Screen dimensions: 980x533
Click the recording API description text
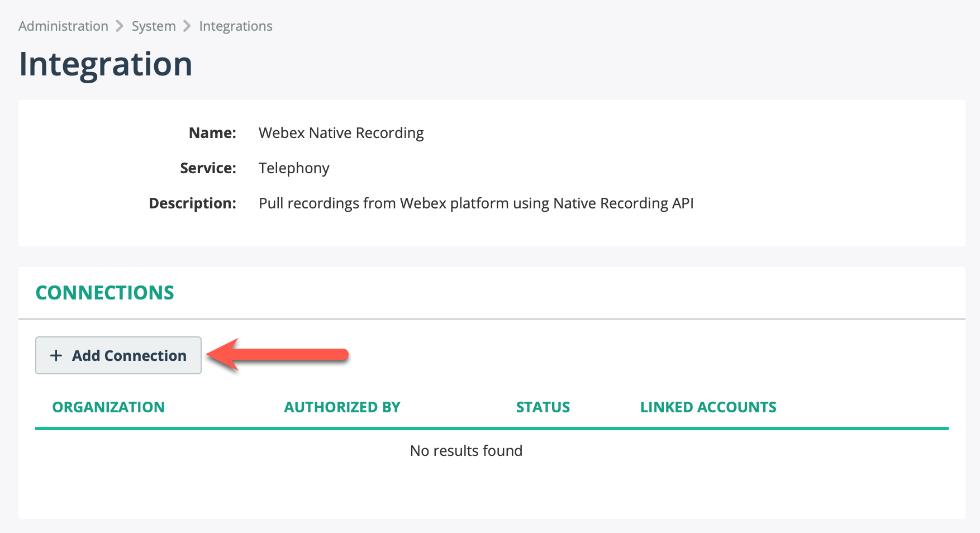click(475, 203)
